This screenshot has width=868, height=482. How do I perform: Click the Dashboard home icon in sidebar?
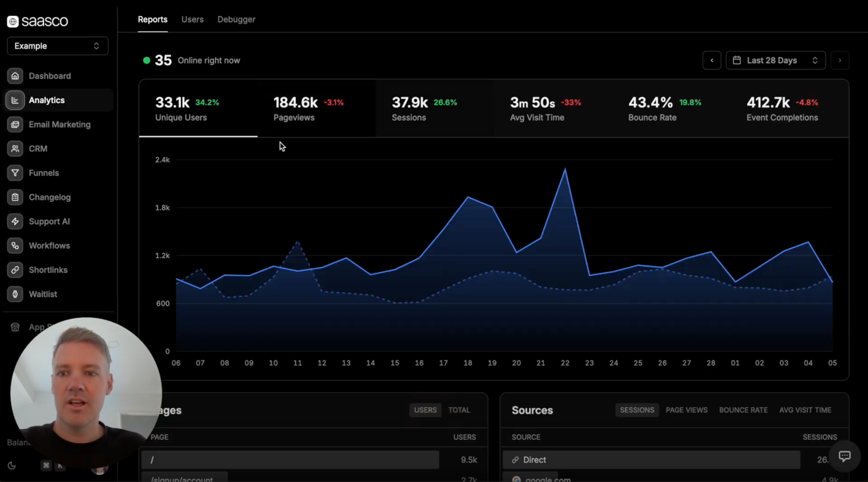15,76
